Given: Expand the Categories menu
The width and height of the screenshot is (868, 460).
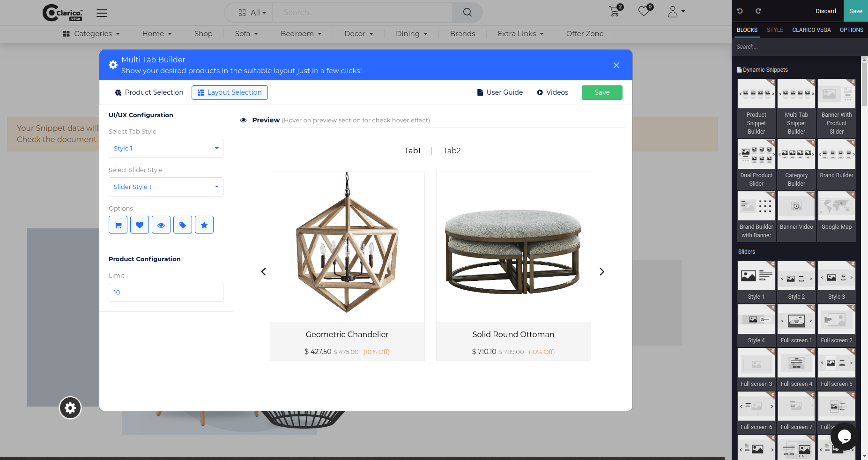Looking at the screenshot, I should 91,34.
